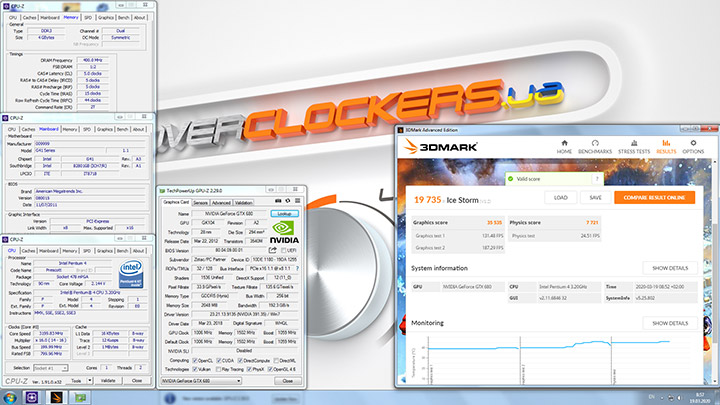
Task: Open the CPU-Z taskbar icon
Action: click(x=32, y=398)
